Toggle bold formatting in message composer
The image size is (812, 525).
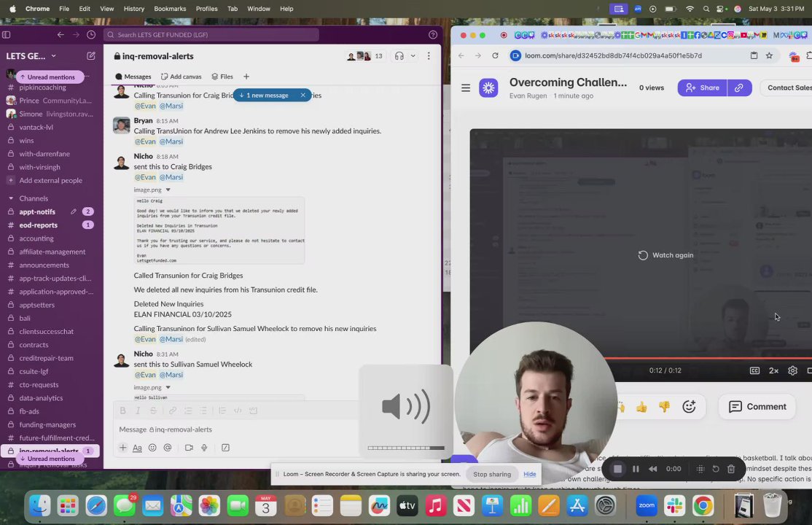pyautogui.click(x=122, y=411)
